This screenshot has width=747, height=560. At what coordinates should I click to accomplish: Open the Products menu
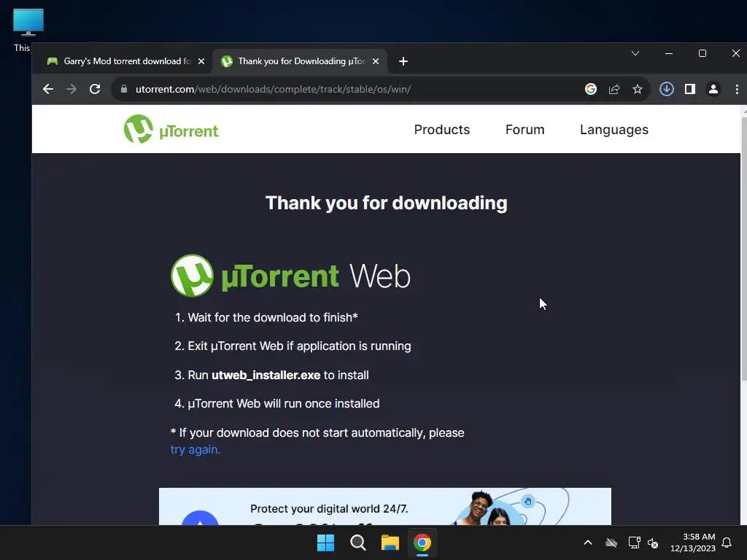441,130
